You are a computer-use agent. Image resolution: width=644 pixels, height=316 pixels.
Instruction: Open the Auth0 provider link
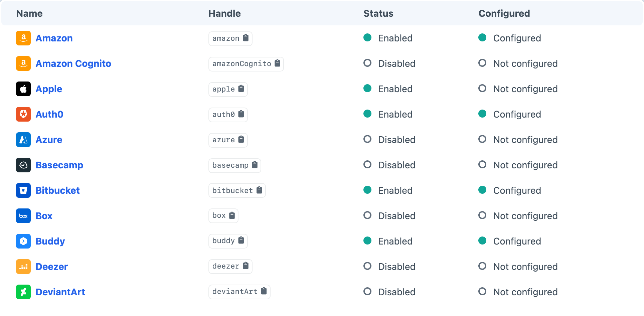coord(49,114)
